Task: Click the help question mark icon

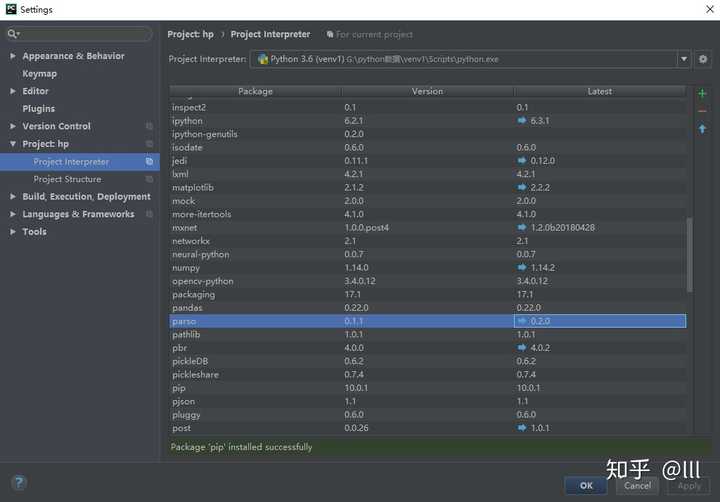Action: [x=19, y=482]
